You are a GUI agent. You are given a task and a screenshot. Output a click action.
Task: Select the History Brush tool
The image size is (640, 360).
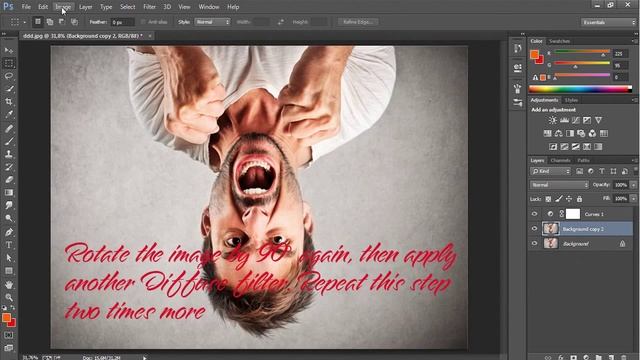[9, 167]
